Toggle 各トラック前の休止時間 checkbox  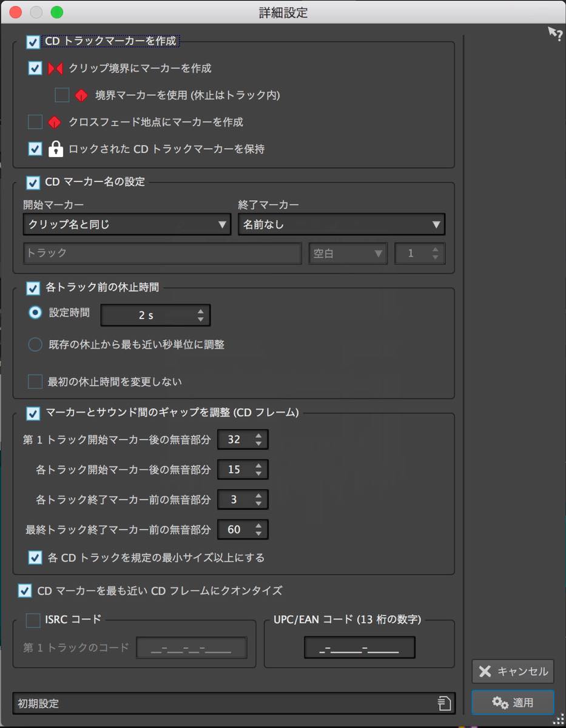tap(33, 288)
